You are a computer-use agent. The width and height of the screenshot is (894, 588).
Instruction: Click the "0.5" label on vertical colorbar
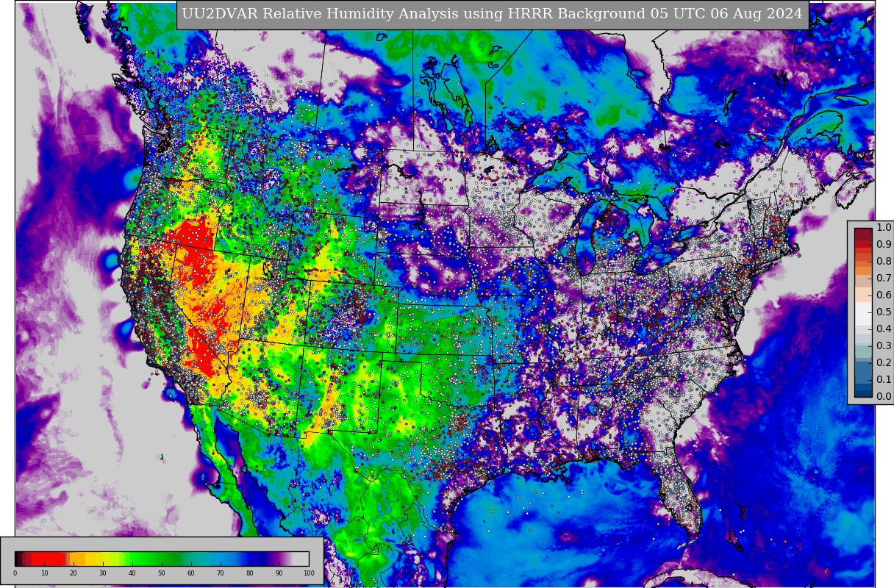point(884,312)
